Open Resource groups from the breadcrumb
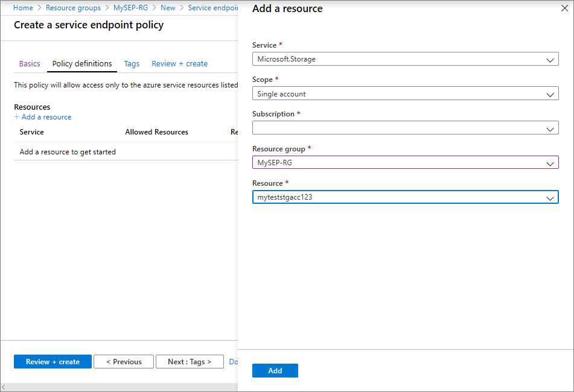This screenshot has width=574, height=392. (x=73, y=8)
